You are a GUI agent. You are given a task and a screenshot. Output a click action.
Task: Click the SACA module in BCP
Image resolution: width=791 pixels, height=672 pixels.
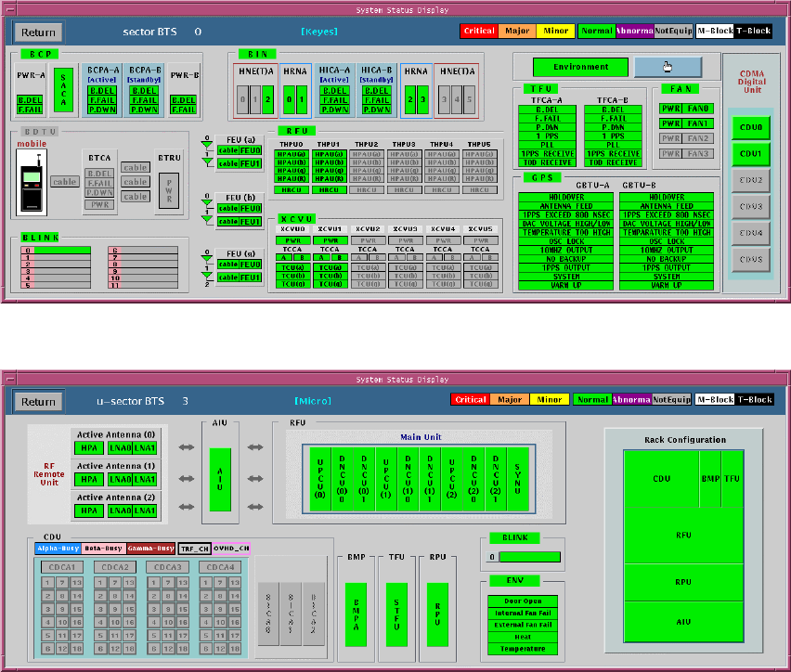click(x=63, y=90)
